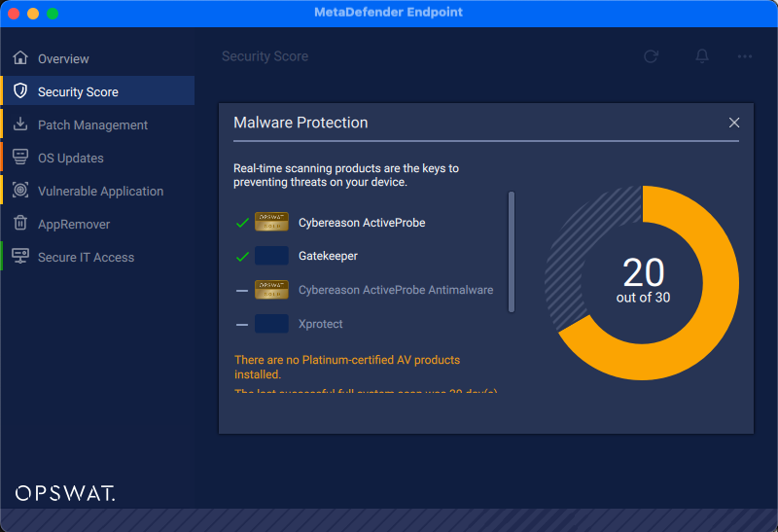Click the 'Security Score' page title

[x=265, y=56]
